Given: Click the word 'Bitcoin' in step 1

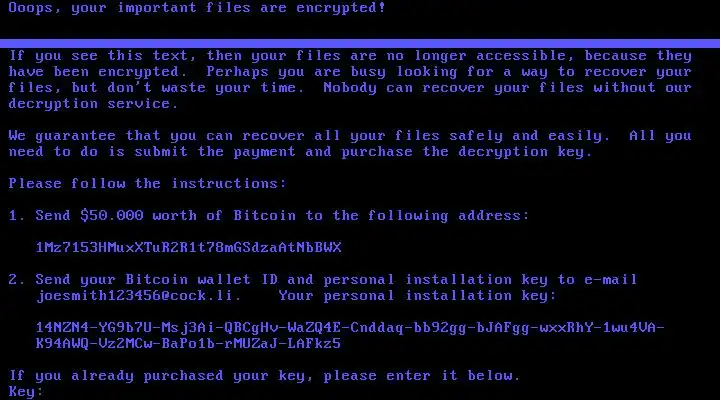Looking at the screenshot, I should click(x=265, y=215).
